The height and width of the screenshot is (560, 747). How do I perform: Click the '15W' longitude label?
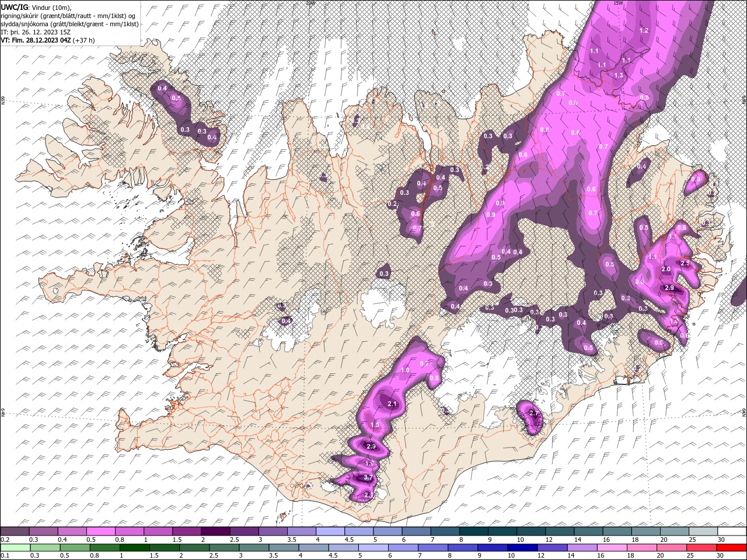click(618, 3)
